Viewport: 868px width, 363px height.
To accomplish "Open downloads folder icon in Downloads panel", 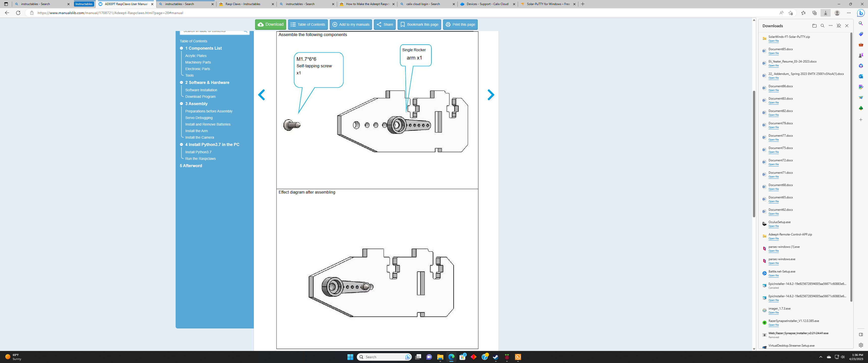I will 815,26.
